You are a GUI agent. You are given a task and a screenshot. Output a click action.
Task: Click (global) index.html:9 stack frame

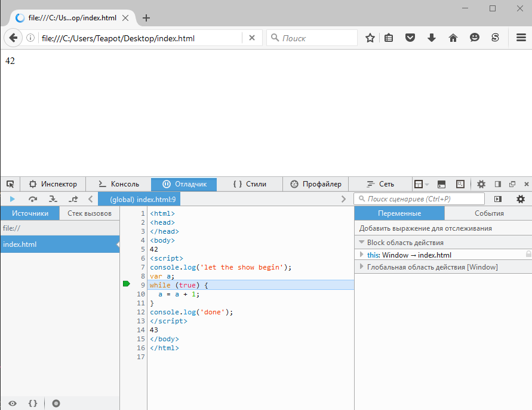click(x=139, y=199)
